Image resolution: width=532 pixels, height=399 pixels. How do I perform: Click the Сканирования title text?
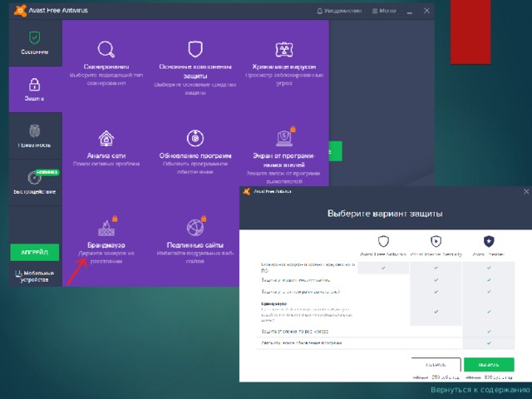click(106, 66)
